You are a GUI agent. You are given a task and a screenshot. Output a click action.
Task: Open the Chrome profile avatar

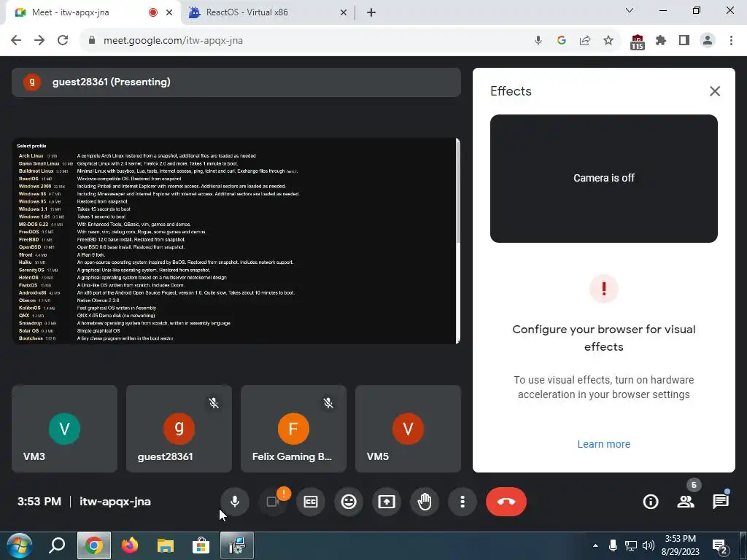point(708,41)
